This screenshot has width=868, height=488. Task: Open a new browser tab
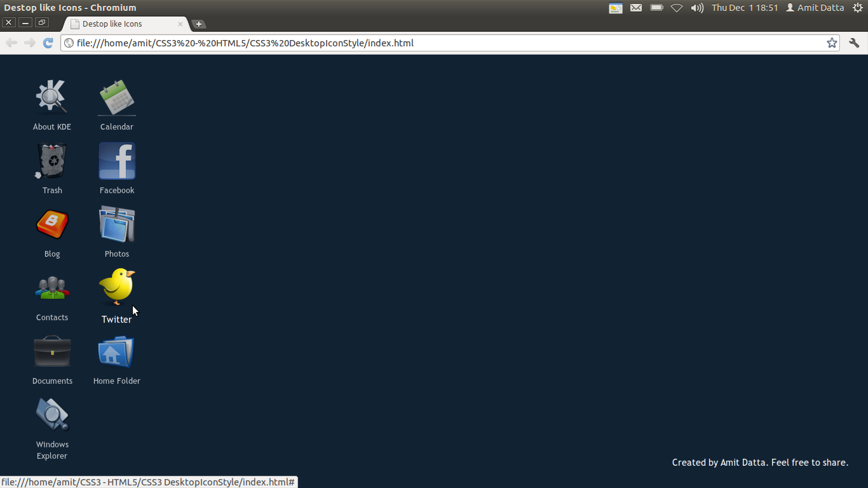(200, 22)
